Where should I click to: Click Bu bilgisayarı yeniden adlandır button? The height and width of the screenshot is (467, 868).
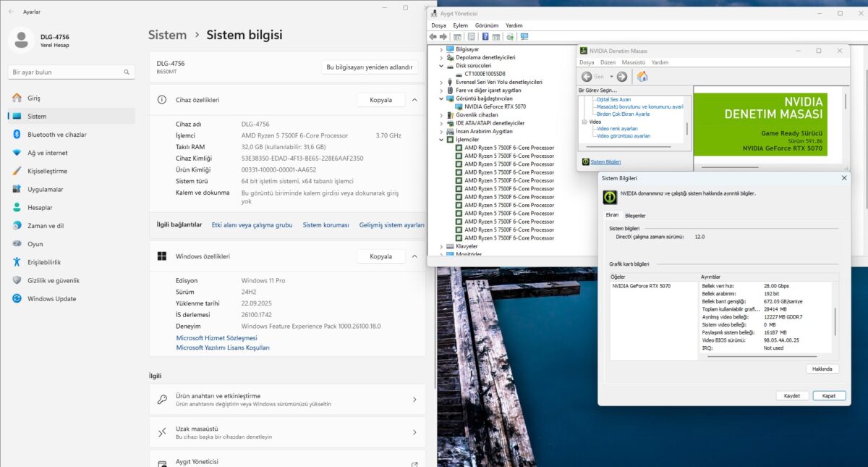click(x=370, y=67)
